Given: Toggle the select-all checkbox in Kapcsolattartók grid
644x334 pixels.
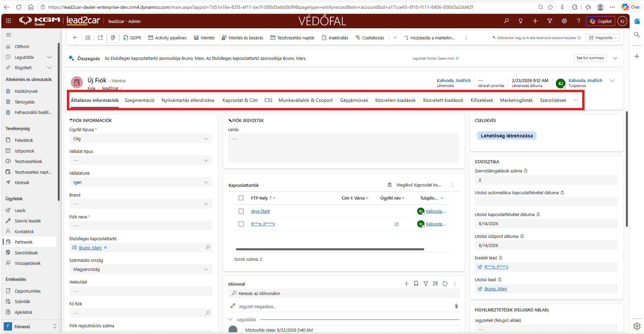Looking at the screenshot, I should (241, 198).
